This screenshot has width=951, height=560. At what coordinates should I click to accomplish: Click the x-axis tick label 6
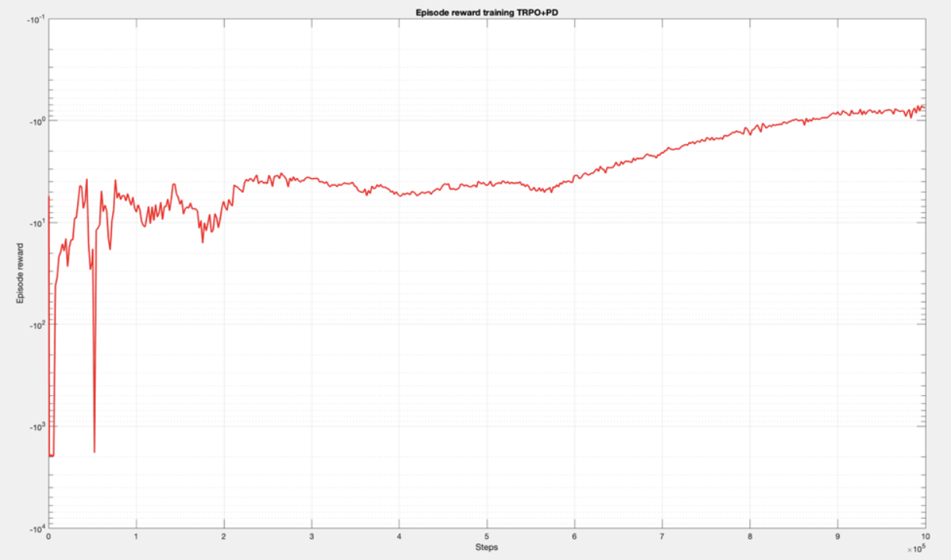(574, 537)
